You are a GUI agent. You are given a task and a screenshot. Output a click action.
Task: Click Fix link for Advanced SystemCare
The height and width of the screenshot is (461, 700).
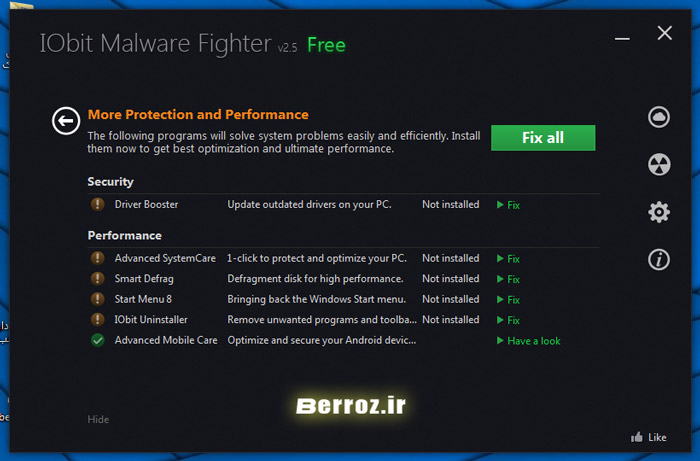tap(509, 259)
